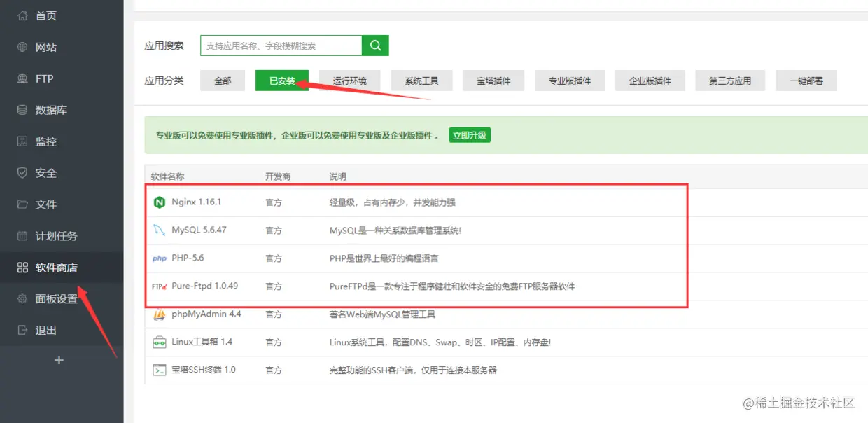The image size is (868, 423).
Task: Click the Nginx 1.16.1 name
Action: tap(196, 202)
